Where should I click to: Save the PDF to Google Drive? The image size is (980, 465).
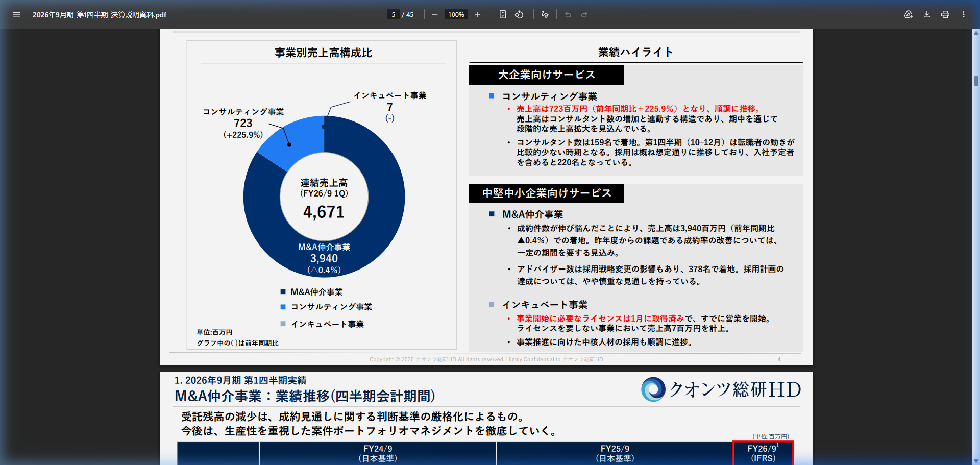tap(909, 14)
